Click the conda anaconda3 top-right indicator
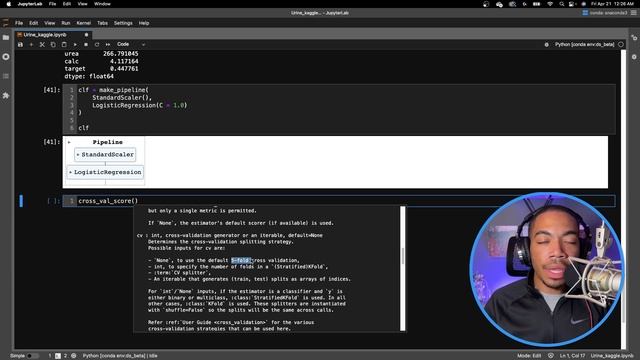Screen dimensions: 640x360 tap(604, 13)
